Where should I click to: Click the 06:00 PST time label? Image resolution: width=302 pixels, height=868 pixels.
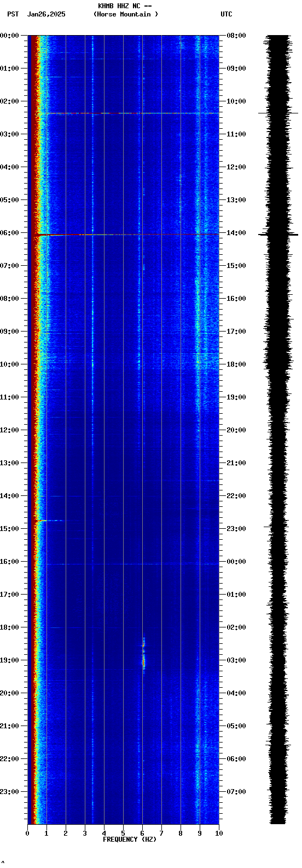coord(9,233)
